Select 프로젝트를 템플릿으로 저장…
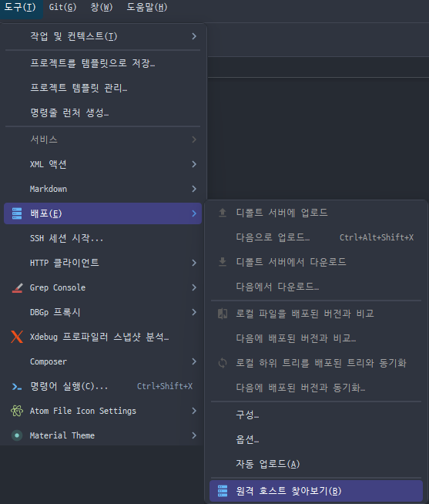Image resolution: width=429 pixels, height=504 pixels. click(103, 63)
